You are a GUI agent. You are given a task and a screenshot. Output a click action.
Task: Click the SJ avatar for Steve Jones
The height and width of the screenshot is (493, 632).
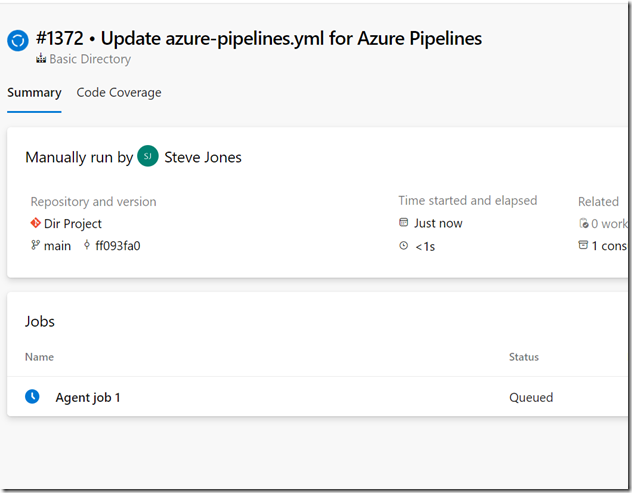point(148,156)
